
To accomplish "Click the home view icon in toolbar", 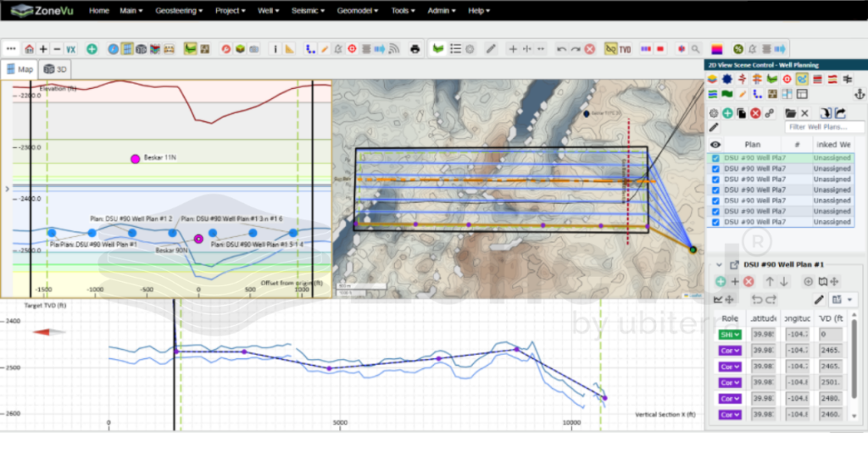I will [30, 49].
